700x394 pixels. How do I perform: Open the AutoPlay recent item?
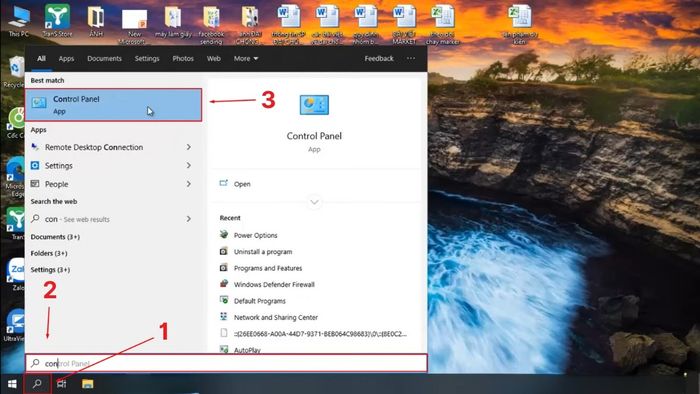point(247,350)
